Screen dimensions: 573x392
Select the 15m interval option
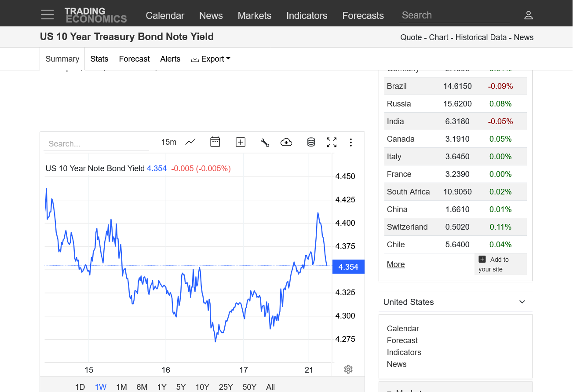(x=168, y=142)
